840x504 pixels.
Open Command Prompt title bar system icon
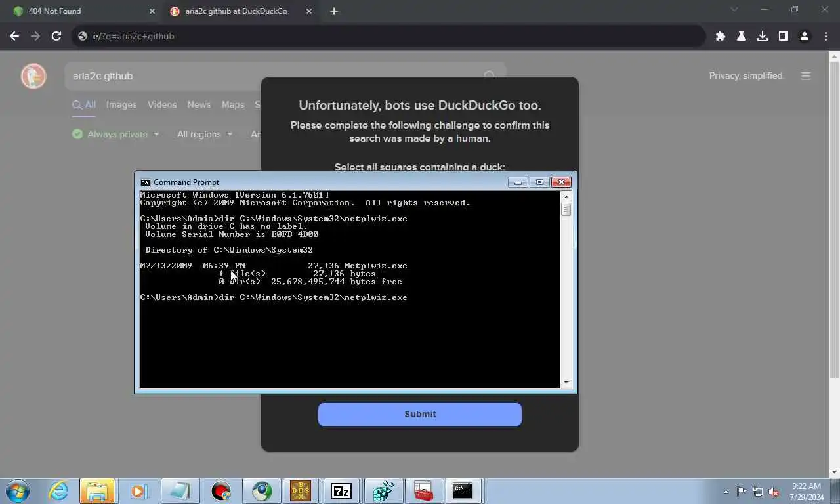tap(146, 182)
